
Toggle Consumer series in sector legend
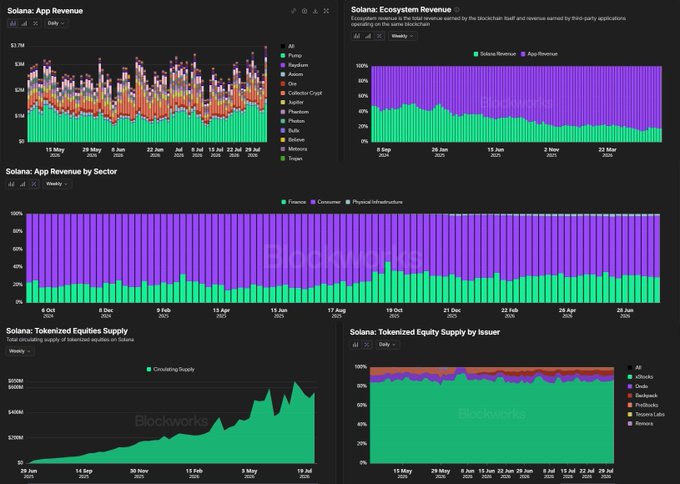tap(326, 202)
